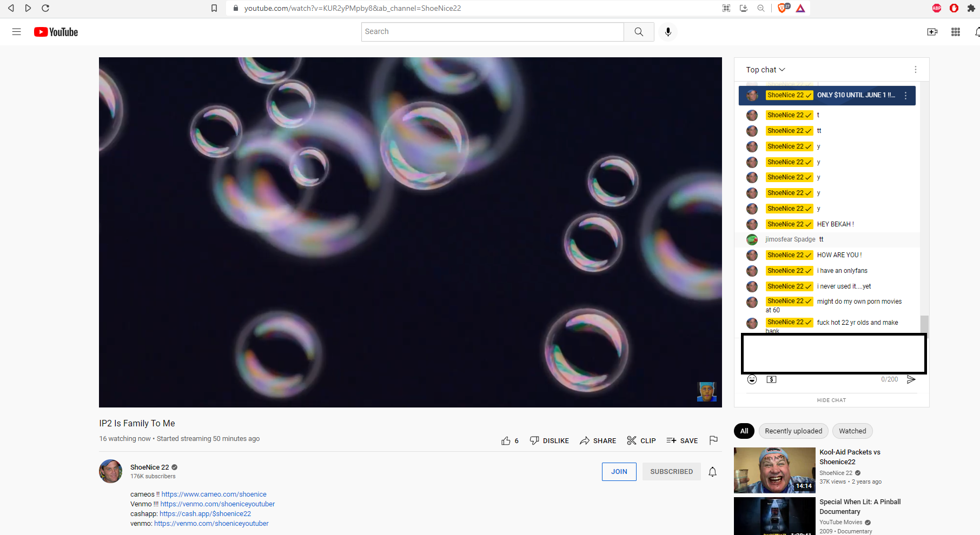Share the video
The width and height of the screenshot is (980, 535).
pyautogui.click(x=598, y=440)
